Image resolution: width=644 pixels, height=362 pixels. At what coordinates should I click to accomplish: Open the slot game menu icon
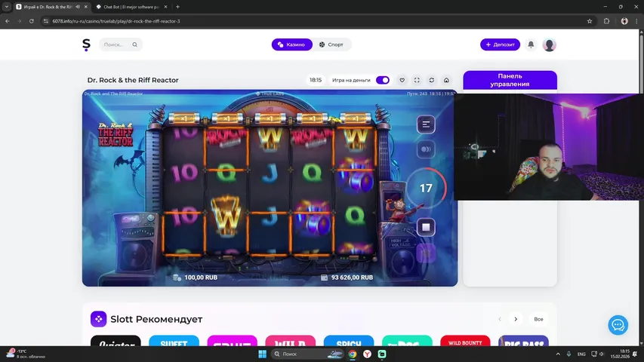coord(426,124)
